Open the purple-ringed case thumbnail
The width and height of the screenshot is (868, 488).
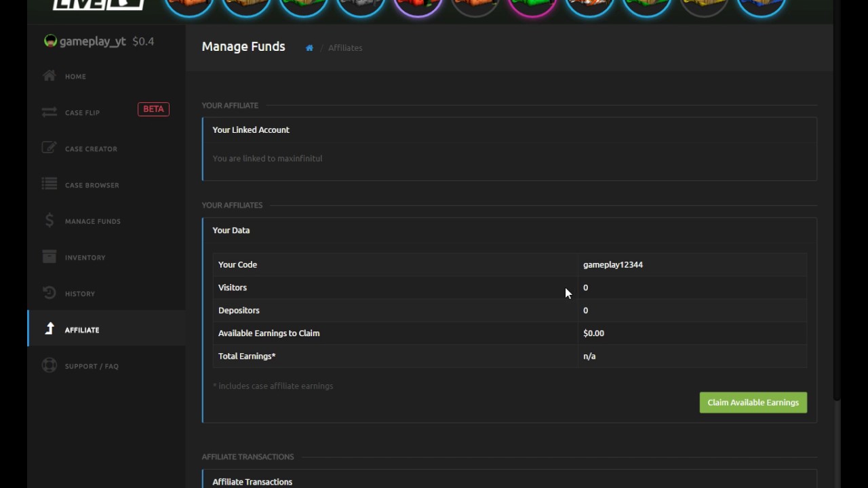tap(418, 6)
